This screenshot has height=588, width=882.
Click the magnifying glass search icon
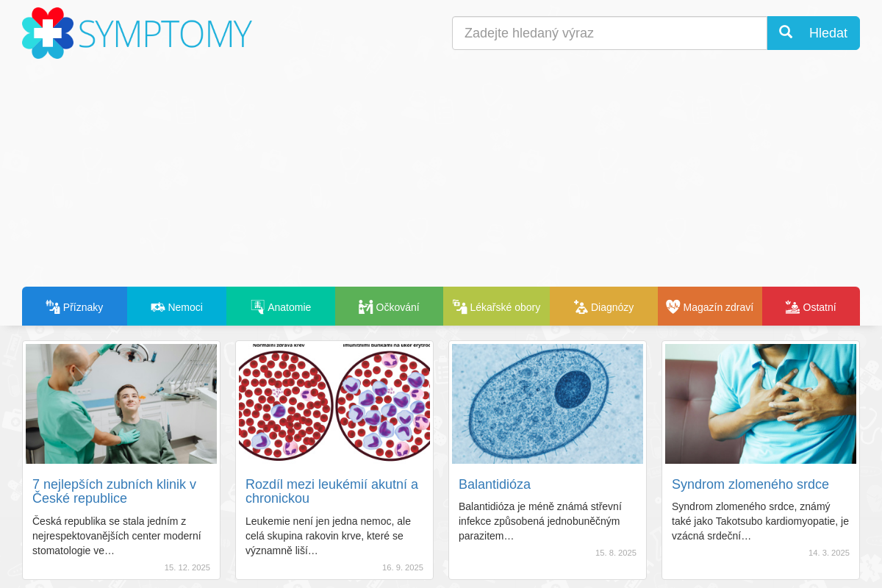[x=786, y=32]
